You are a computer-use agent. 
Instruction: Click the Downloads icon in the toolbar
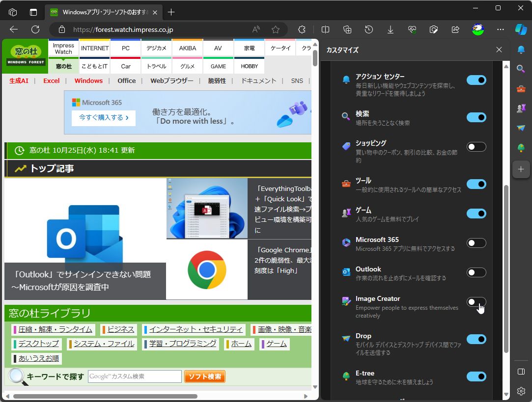coord(390,29)
